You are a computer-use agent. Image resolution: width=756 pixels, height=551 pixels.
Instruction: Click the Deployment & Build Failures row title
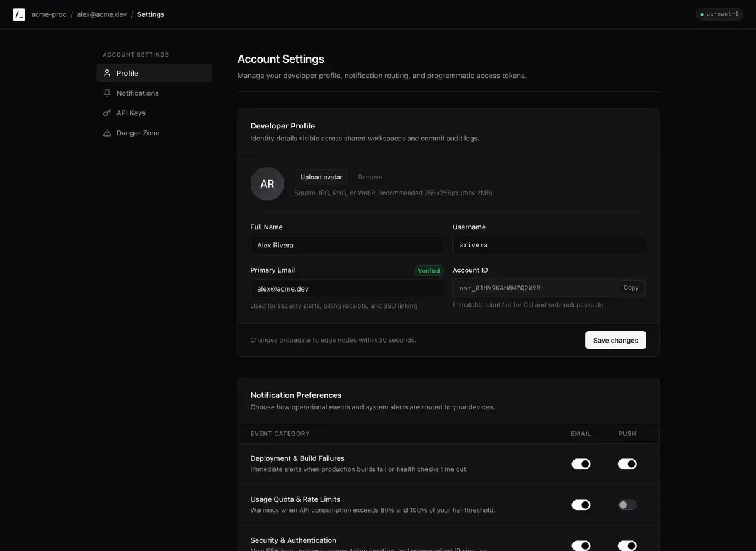tap(297, 458)
